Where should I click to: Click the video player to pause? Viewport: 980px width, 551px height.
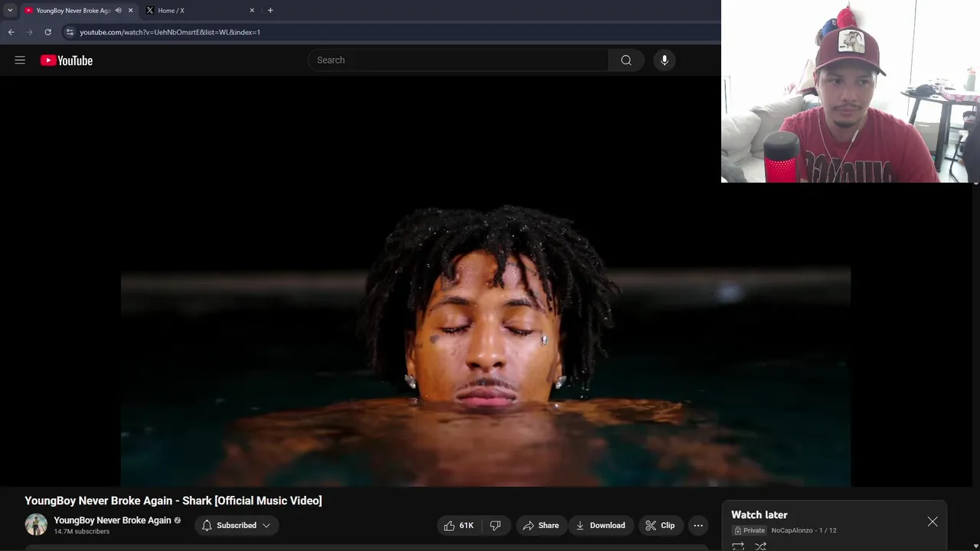point(485,281)
